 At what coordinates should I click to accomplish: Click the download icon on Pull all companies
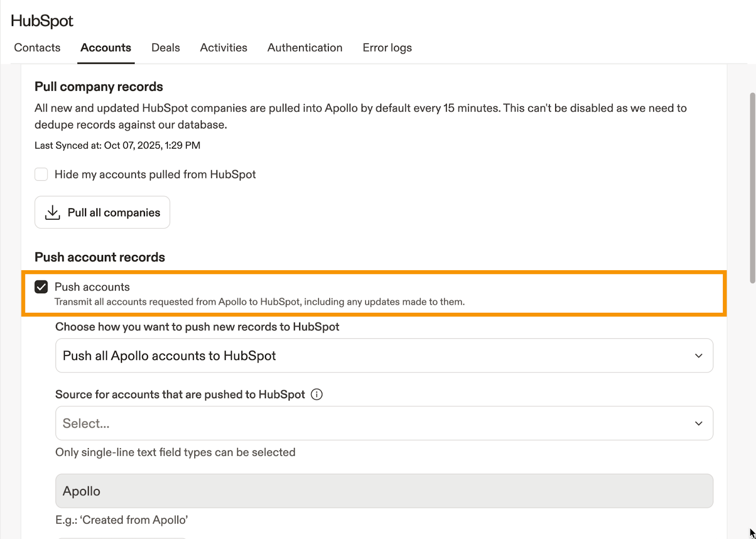[x=52, y=213]
